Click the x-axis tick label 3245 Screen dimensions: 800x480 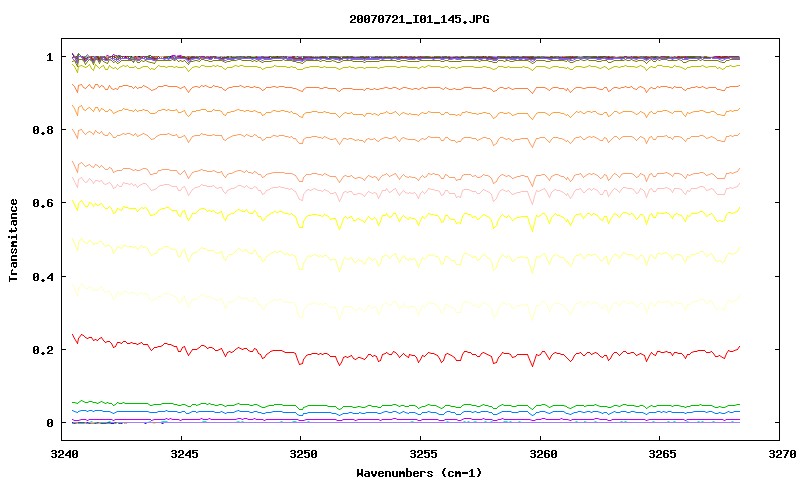pos(184,454)
